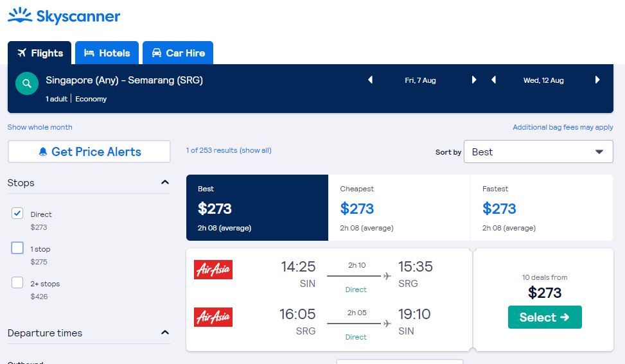Open the Sort by Best dropdown
625x364 pixels.
(x=538, y=152)
